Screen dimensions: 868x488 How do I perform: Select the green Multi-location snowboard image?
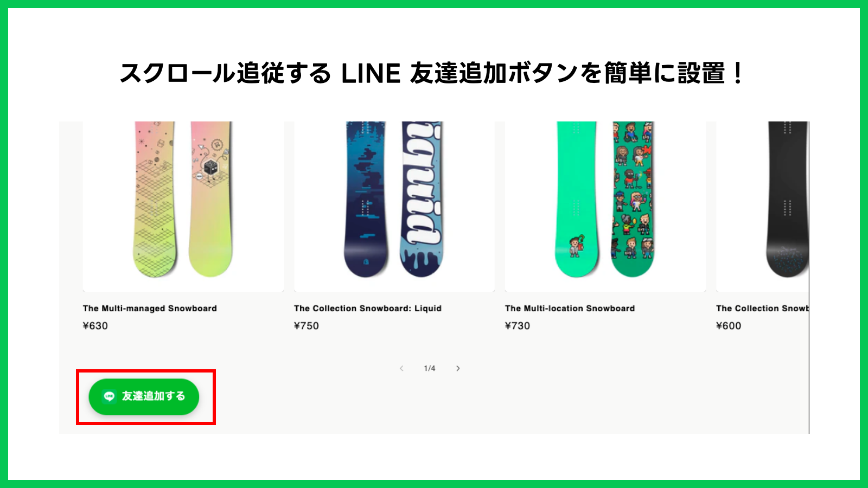pyautogui.click(x=605, y=206)
